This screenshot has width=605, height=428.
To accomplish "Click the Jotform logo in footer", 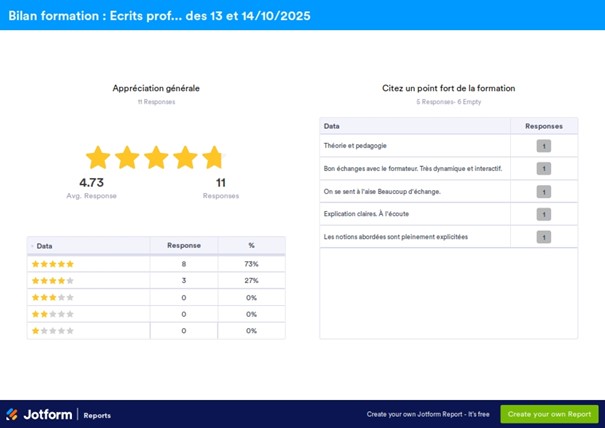I will pos(38,414).
